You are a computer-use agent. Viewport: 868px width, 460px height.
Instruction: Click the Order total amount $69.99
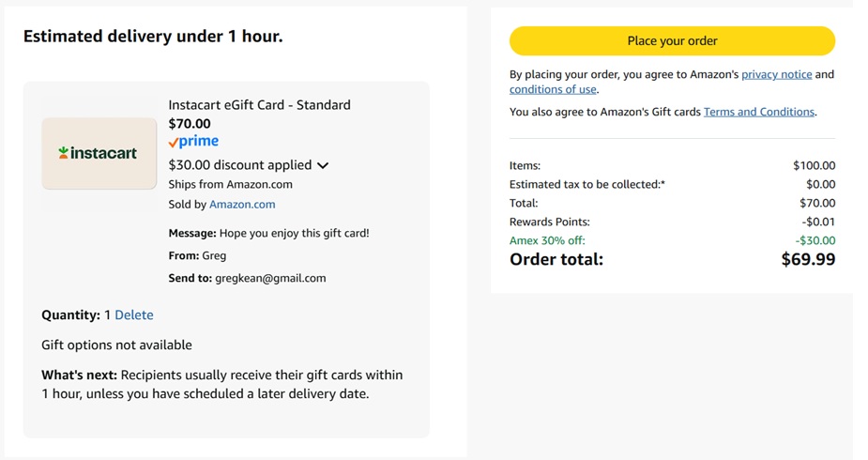808,259
